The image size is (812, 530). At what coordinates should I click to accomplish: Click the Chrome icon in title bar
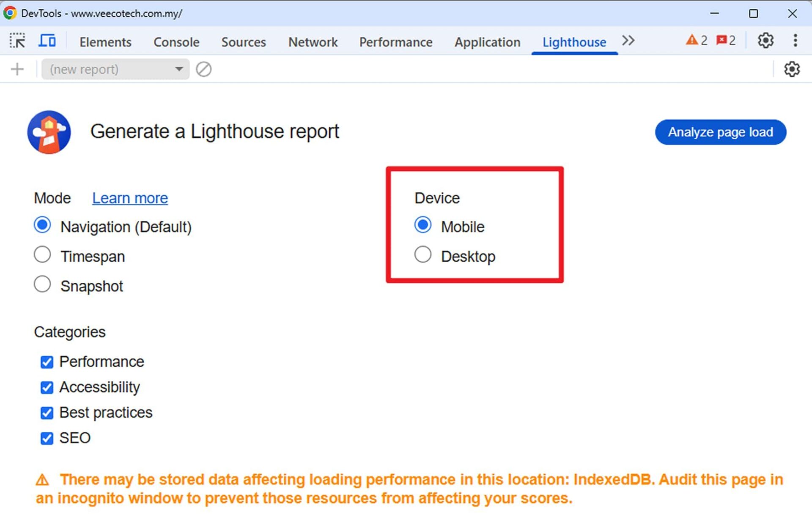click(10, 13)
